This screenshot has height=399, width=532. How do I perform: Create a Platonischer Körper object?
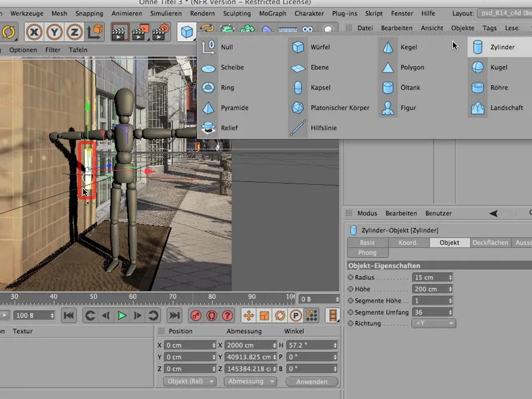pyautogui.click(x=330, y=108)
